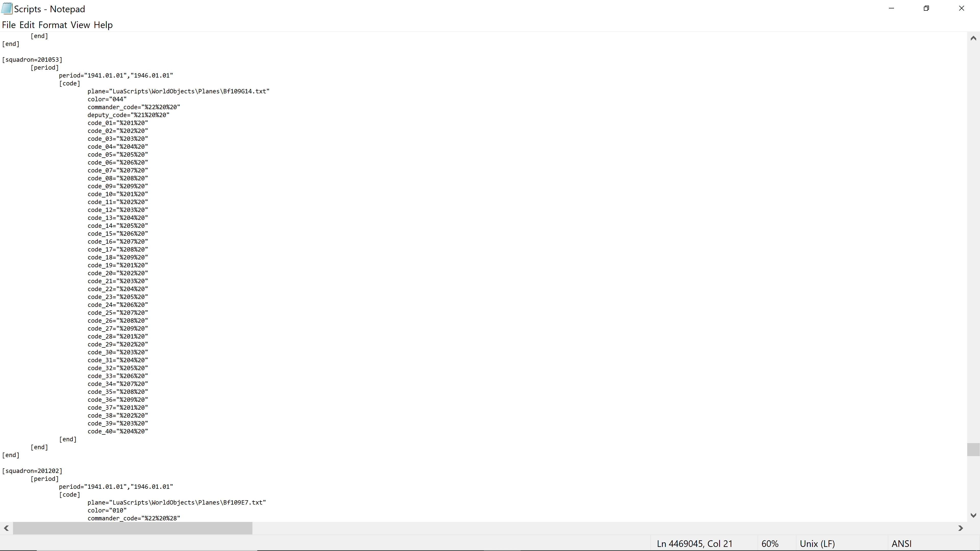
Task: Click the code_40 line
Action: [x=118, y=431]
